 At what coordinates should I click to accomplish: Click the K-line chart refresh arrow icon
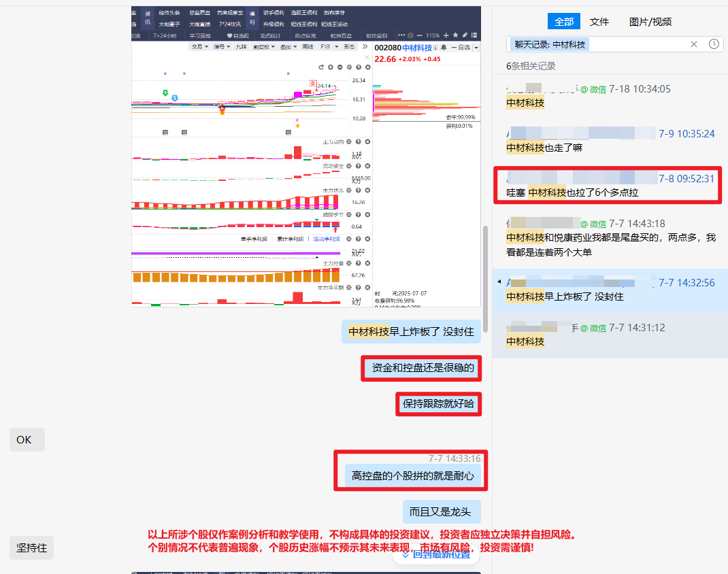pos(321,67)
